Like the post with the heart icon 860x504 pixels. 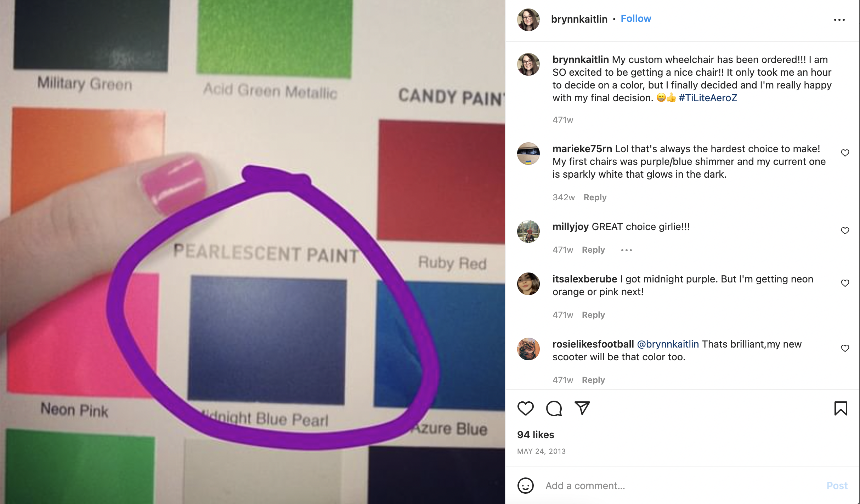pyautogui.click(x=525, y=408)
